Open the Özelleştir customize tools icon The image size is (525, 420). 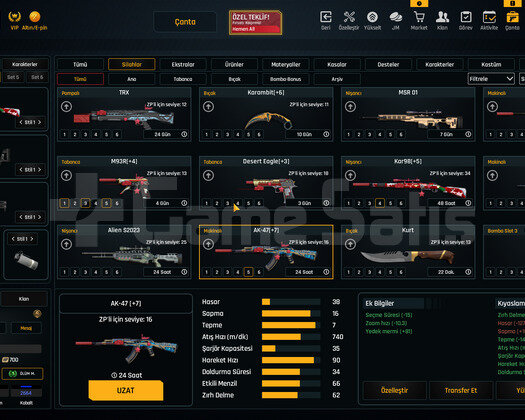click(x=349, y=17)
